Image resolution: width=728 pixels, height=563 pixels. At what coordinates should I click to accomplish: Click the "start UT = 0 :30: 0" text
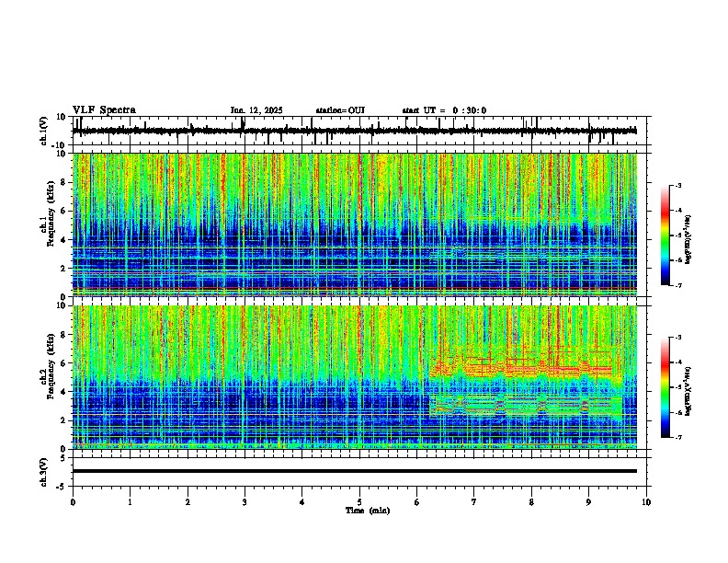coord(444,110)
